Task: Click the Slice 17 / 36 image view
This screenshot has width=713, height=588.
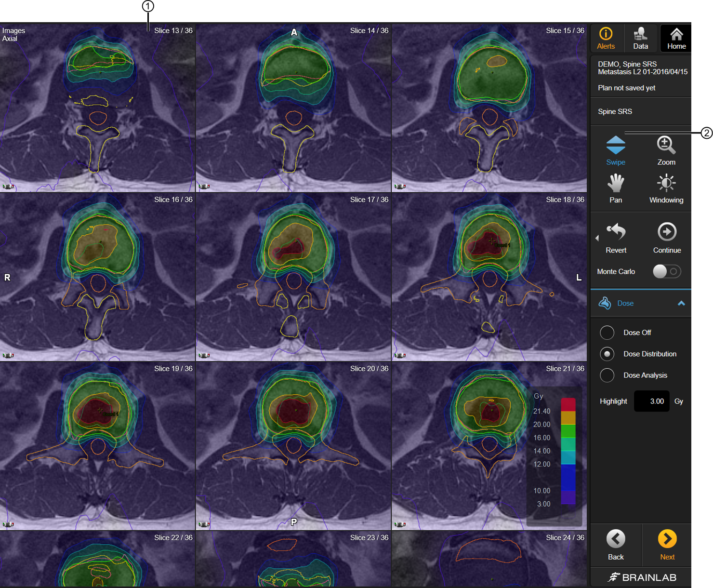Action: pos(293,277)
